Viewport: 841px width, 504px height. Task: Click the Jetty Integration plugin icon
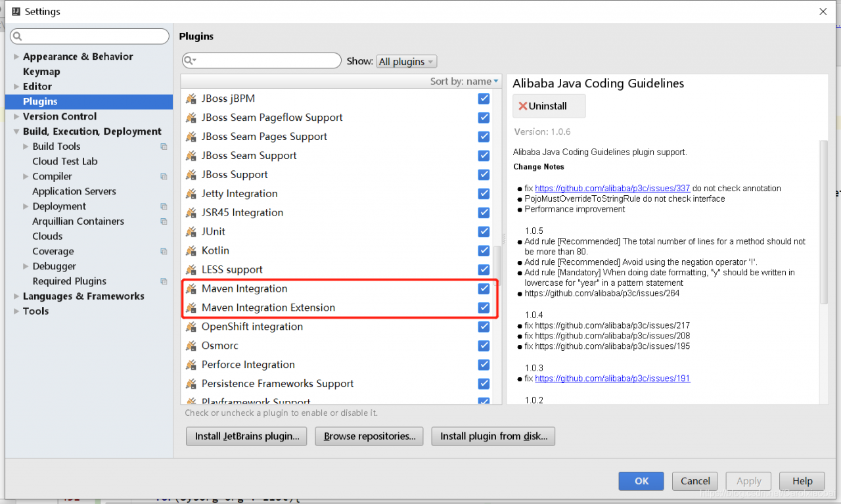click(x=191, y=194)
